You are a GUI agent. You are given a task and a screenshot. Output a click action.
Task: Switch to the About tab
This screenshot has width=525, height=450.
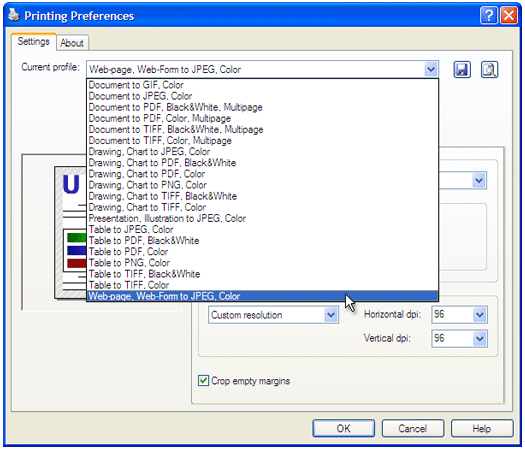click(x=72, y=43)
